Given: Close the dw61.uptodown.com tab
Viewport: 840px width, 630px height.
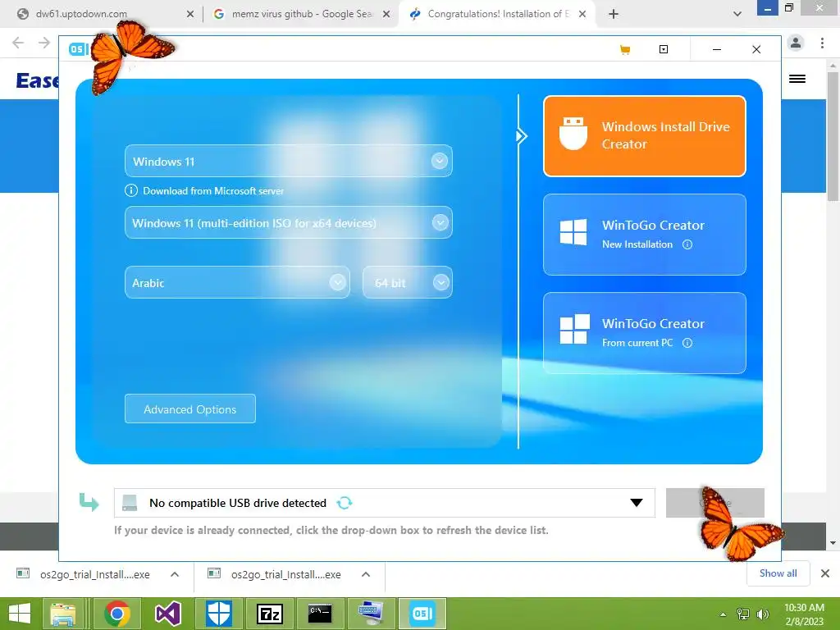Looking at the screenshot, I should (190, 15).
